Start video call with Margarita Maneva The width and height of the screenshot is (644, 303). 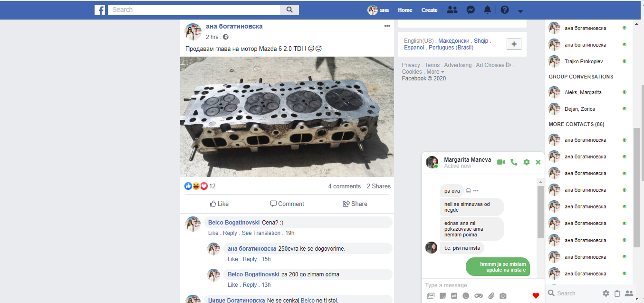click(x=501, y=162)
